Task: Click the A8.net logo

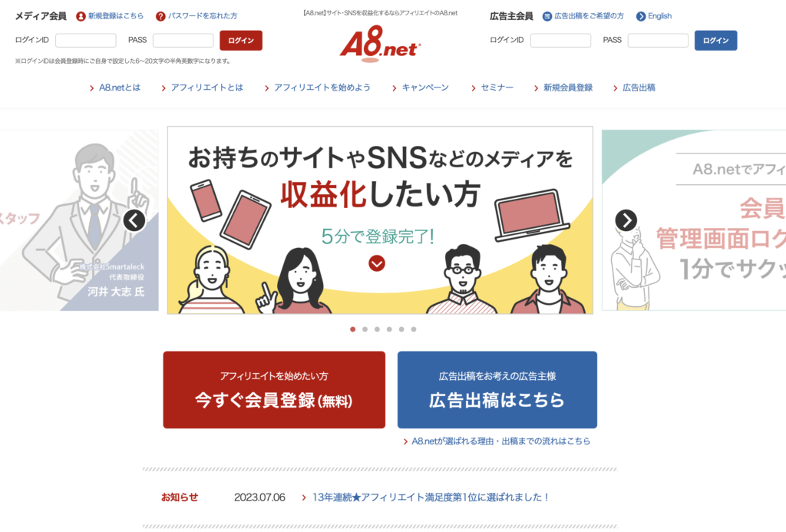Action: [381, 44]
